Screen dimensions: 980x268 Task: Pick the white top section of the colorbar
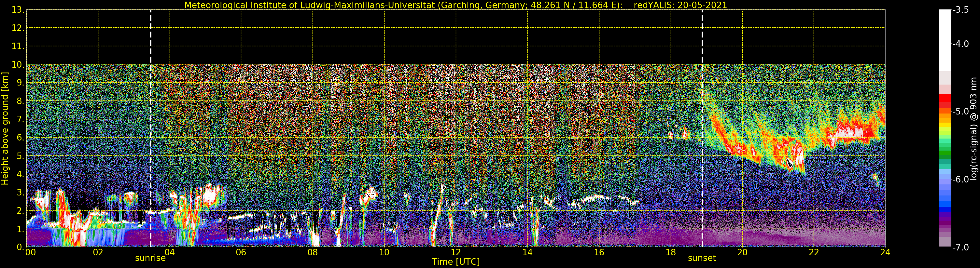[945, 40]
